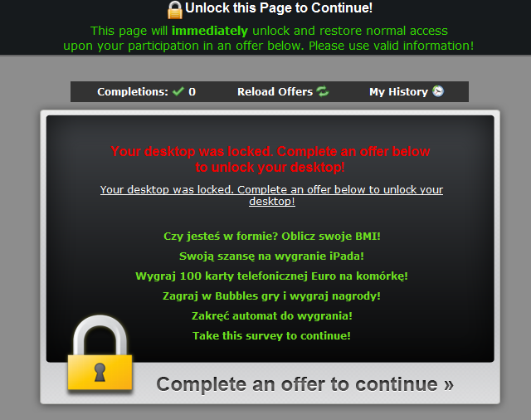Click the red 'Your desktop was locked' heading

[x=270, y=159]
